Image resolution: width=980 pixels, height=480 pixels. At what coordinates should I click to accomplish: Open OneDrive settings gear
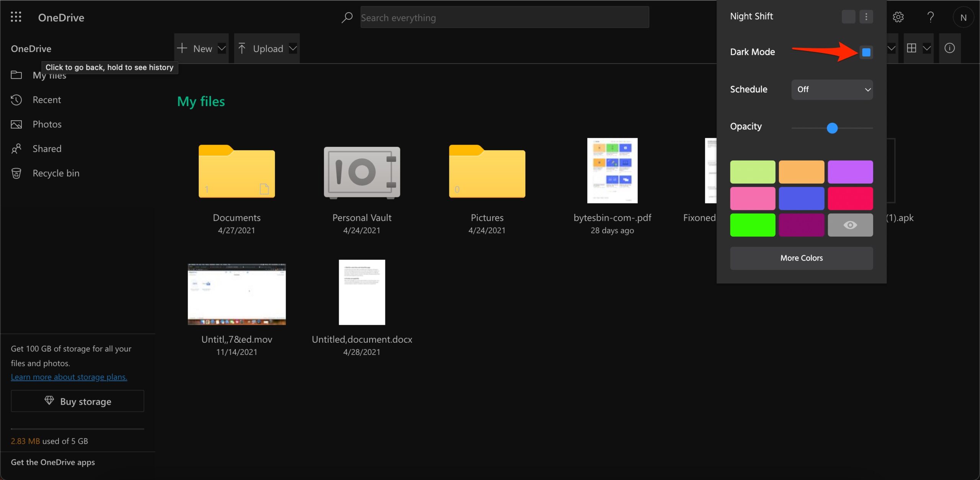(x=898, y=17)
